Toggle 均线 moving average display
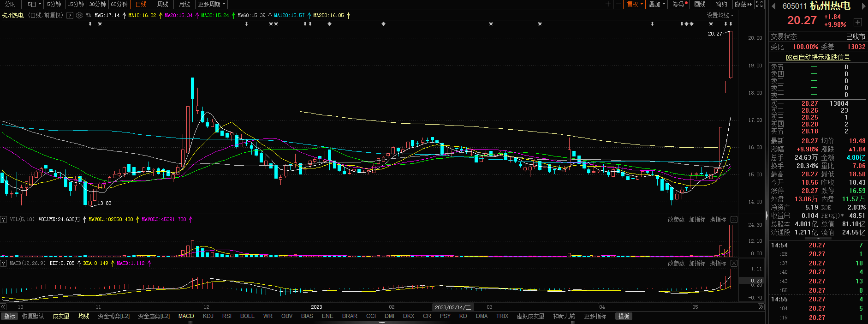This screenshot has height=324, width=868. point(83,316)
